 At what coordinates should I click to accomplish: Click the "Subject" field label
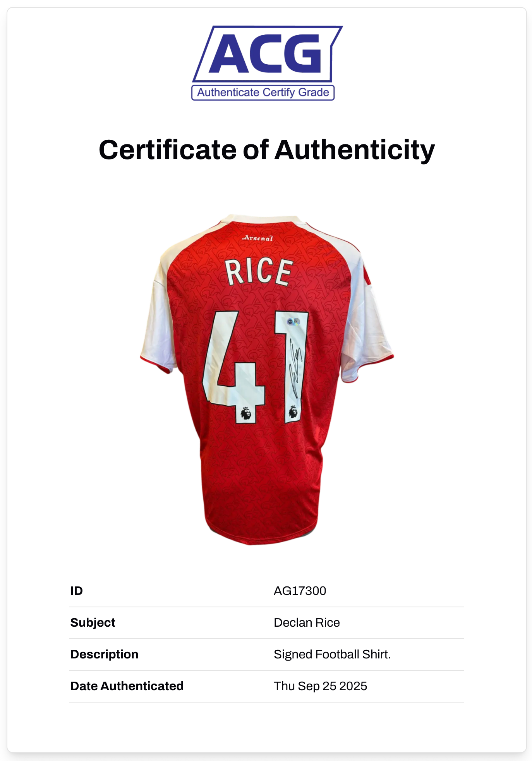click(x=93, y=622)
